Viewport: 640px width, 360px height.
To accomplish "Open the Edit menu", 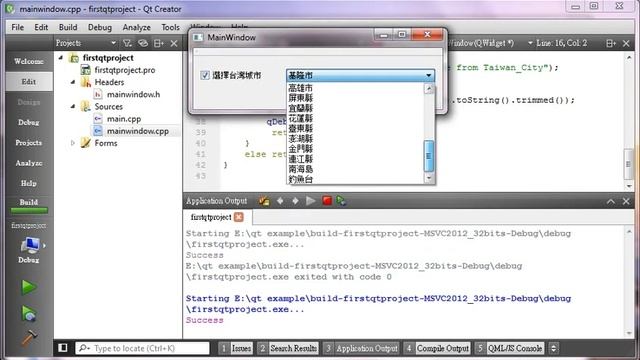I will pyautogui.click(x=41, y=27).
